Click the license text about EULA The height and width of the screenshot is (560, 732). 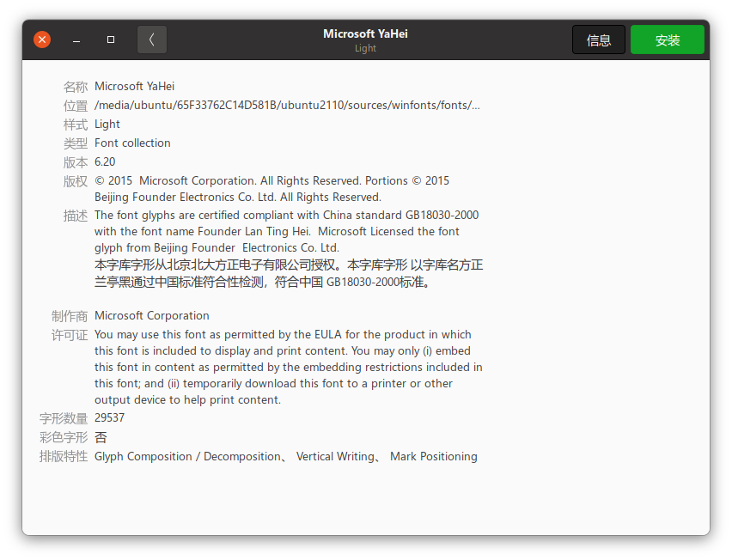pos(289,368)
